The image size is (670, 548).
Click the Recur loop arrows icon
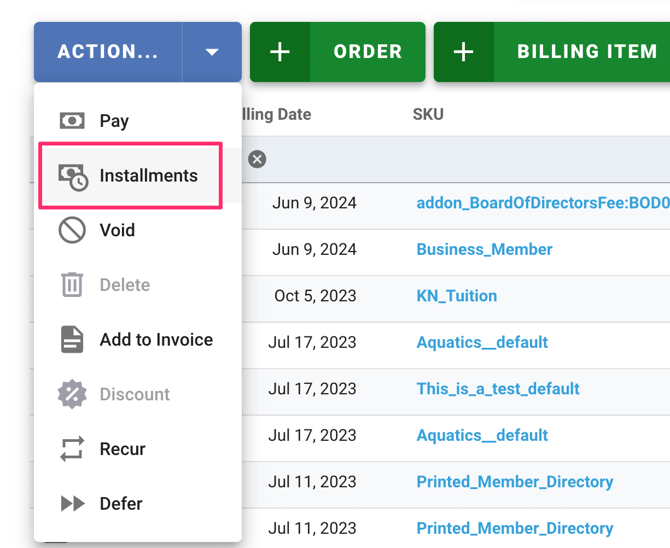(72, 449)
